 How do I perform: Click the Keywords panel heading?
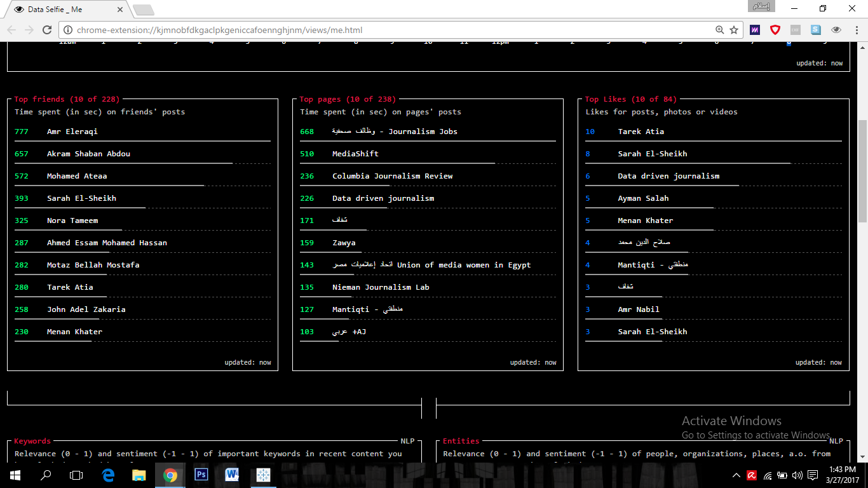pos(32,441)
